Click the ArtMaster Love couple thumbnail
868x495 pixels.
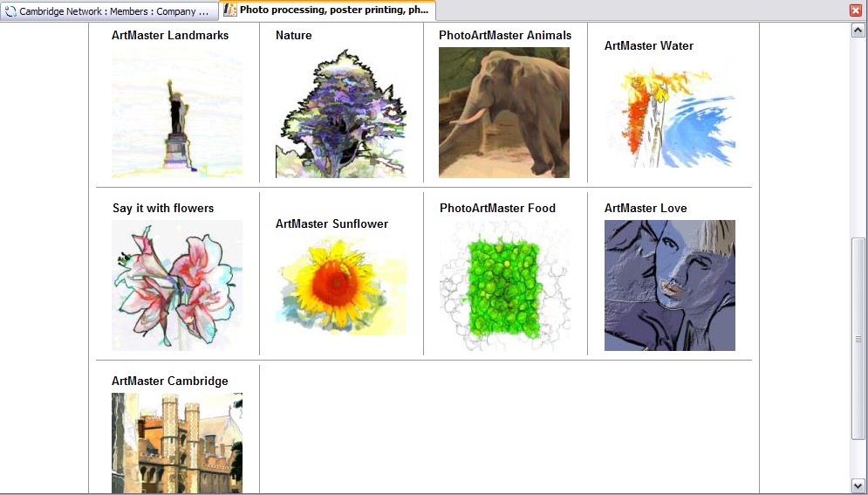pyautogui.click(x=670, y=285)
